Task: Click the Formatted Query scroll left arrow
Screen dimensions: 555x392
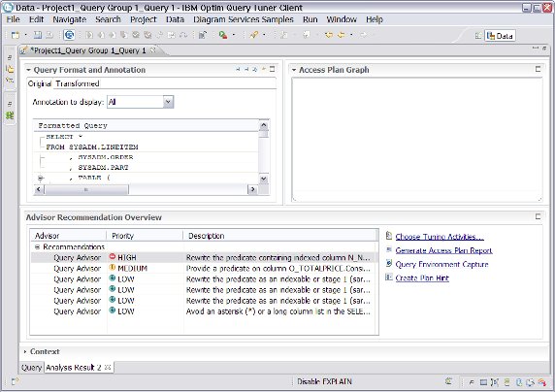Action: coord(39,189)
